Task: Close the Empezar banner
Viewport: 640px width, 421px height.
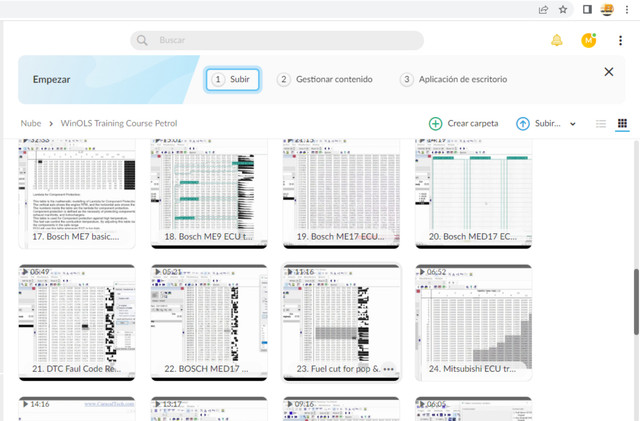Action: (609, 72)
